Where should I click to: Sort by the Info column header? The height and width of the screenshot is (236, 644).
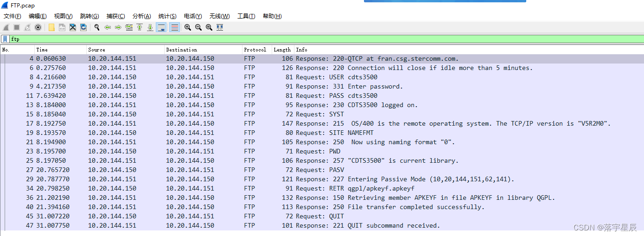(x=469, y=50)
